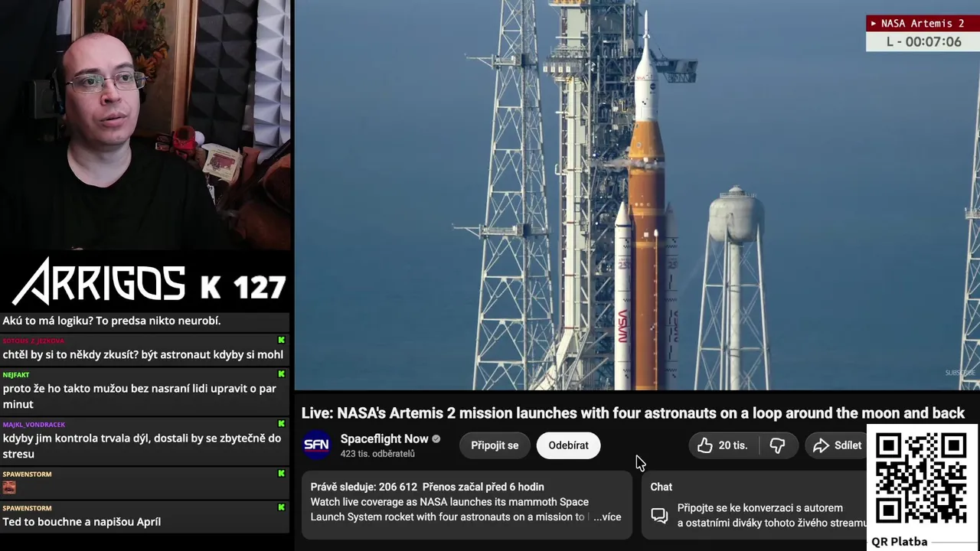Click the video title about Artemis 2 mission
Screen dimensions: 980x551
632,413
